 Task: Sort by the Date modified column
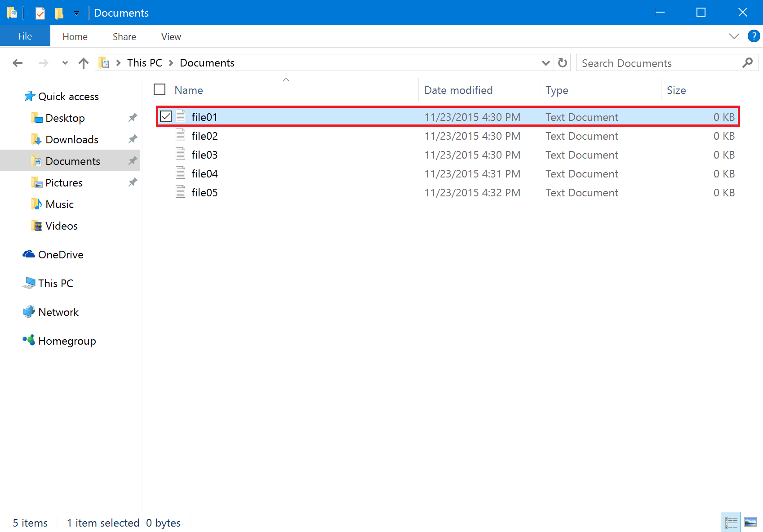coord(458,90)
